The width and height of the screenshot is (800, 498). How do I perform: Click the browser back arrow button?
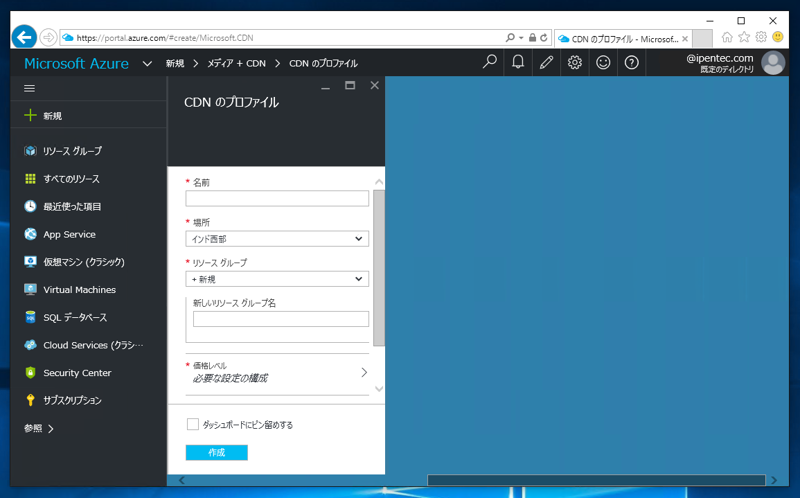(x=24, y=37)
